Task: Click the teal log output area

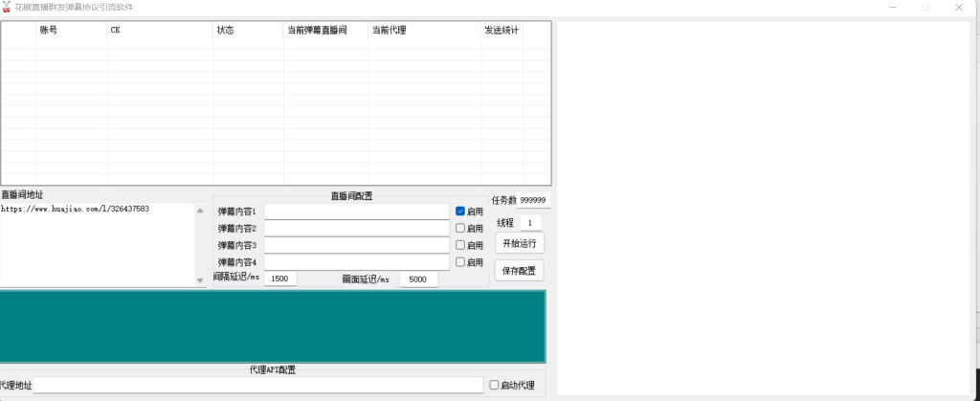Action: pyautogui.click(x=273, y=326)
